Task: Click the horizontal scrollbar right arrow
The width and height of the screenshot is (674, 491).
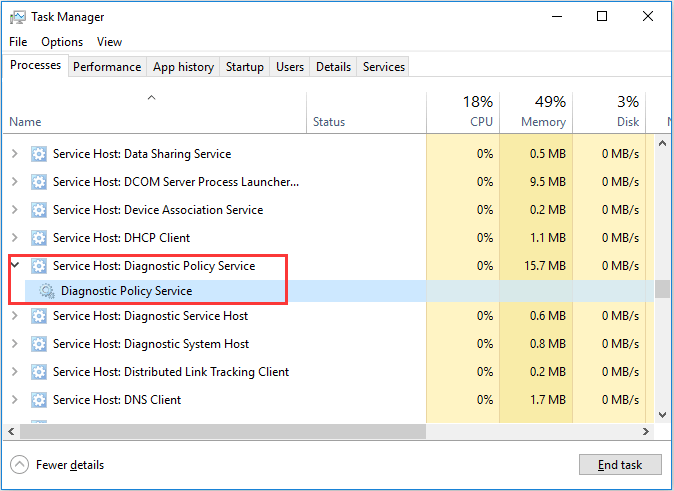Action: [x=646, y=432]
